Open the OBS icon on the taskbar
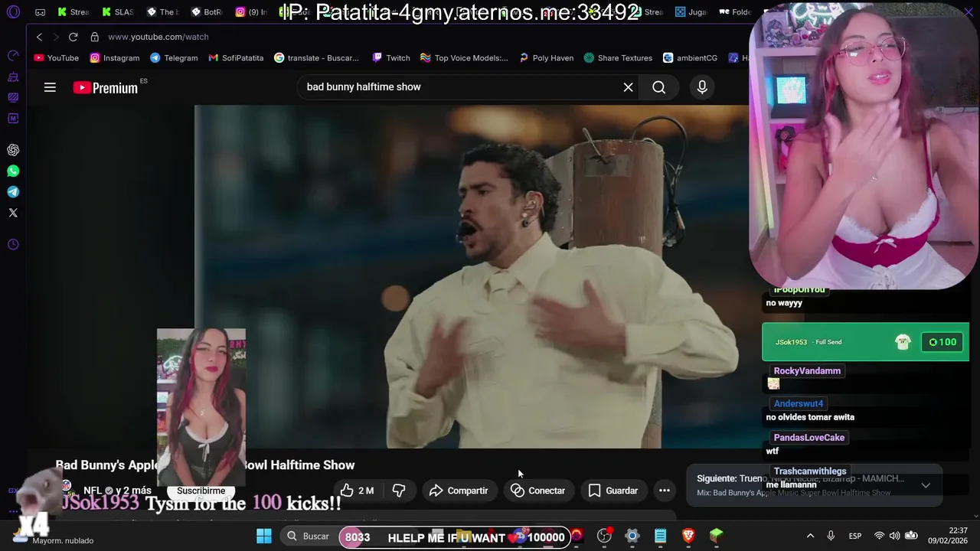 pyautogui.click(x=605, y=536)
